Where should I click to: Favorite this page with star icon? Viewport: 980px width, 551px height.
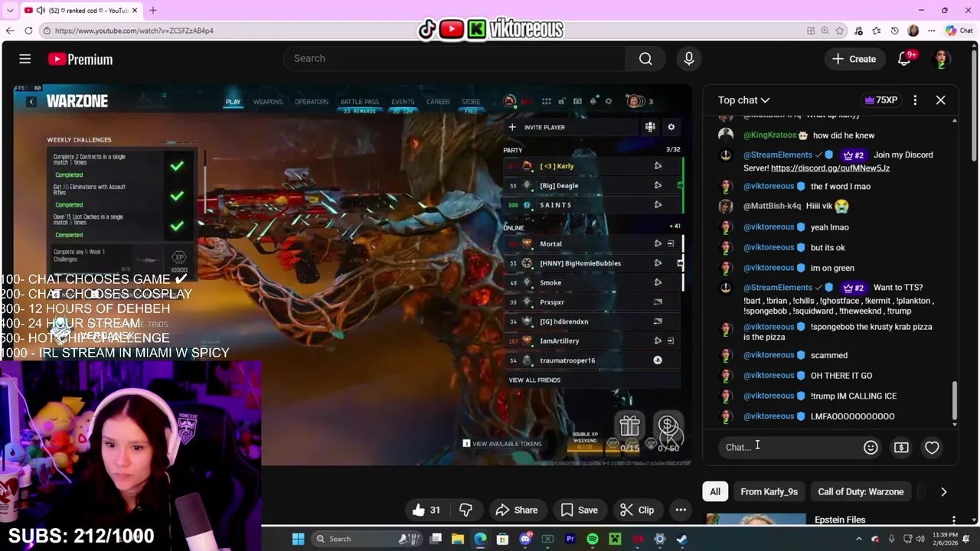pos(840,31)
